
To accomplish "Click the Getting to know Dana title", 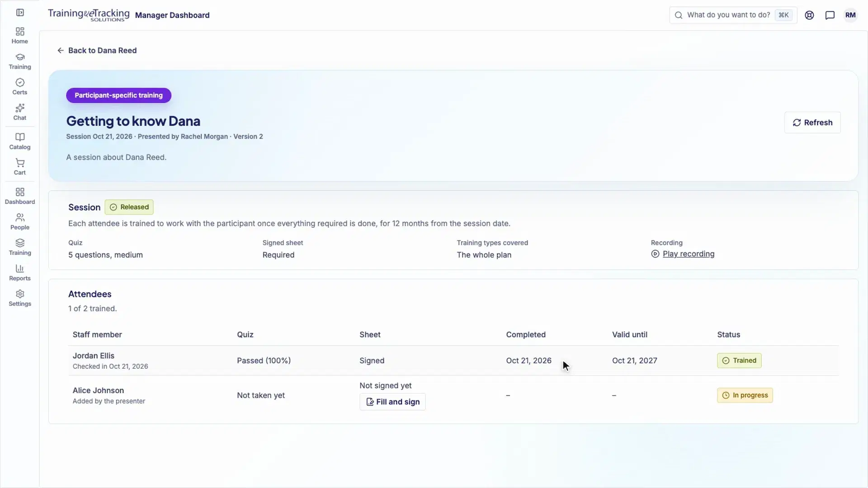I will (x=133, y=121).
